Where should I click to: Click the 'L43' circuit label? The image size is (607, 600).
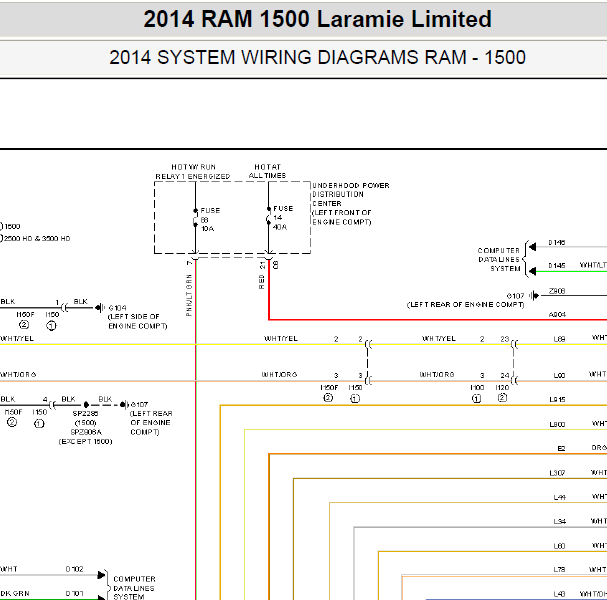point(560,594)
